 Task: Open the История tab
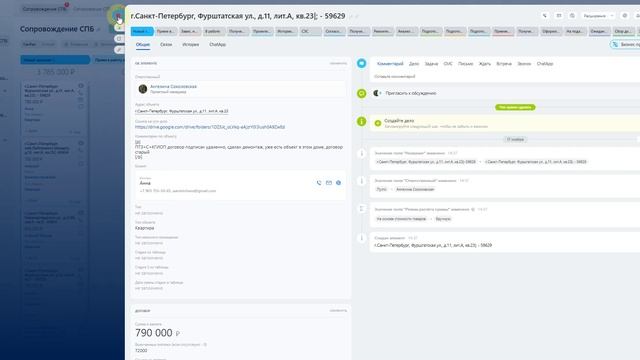(191, 44)
